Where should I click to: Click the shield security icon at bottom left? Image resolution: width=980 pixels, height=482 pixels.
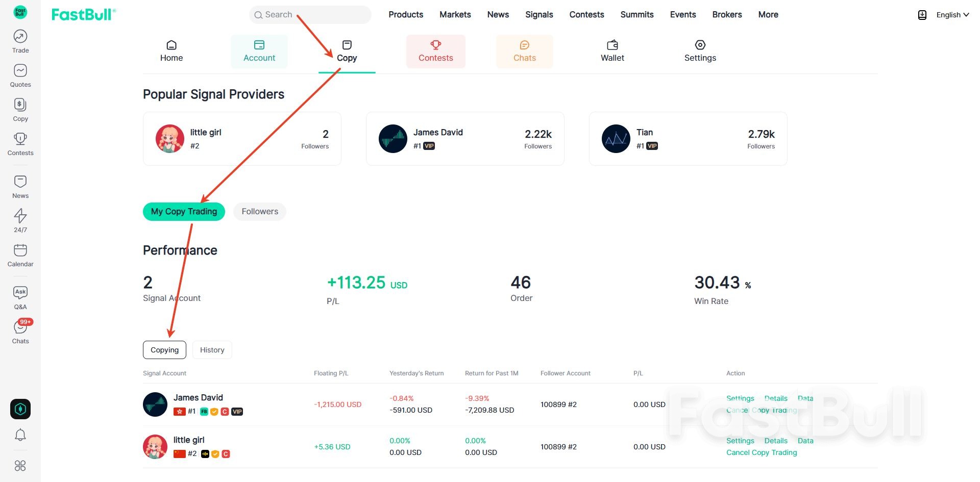coord(20,409)
